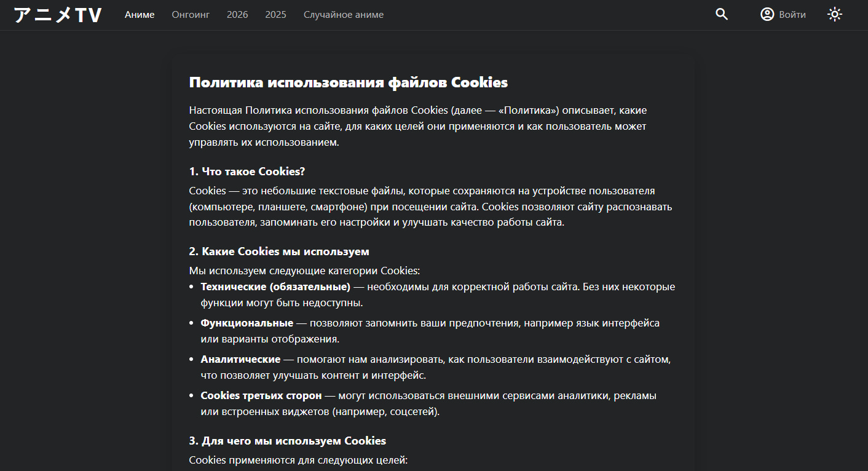Click the bold term "Функциональные"
Image resolution: width=868 pixels, height=471 pixels.
pyautogui.click(x=247, y=323)
